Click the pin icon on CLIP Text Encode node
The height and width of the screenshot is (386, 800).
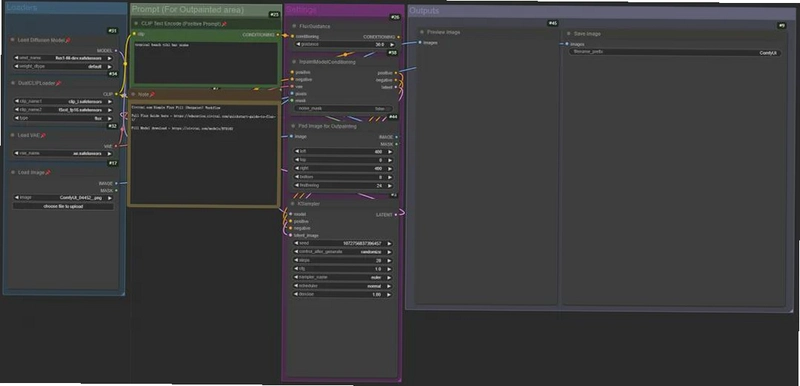tap(224, 24)
